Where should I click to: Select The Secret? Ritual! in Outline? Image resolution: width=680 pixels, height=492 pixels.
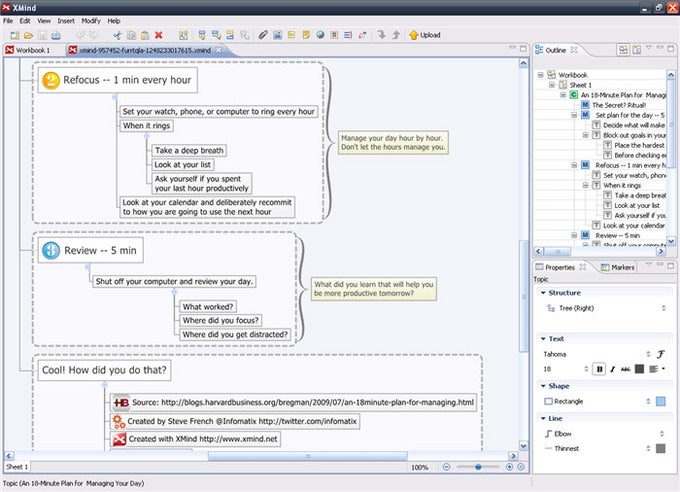pos(619,105)
